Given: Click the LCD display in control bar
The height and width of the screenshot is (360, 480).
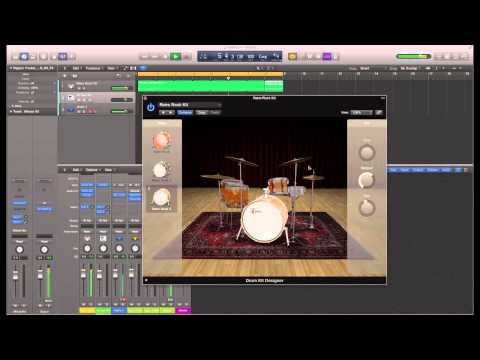Looking at the screenshot, I should click(x=240, y=56).
